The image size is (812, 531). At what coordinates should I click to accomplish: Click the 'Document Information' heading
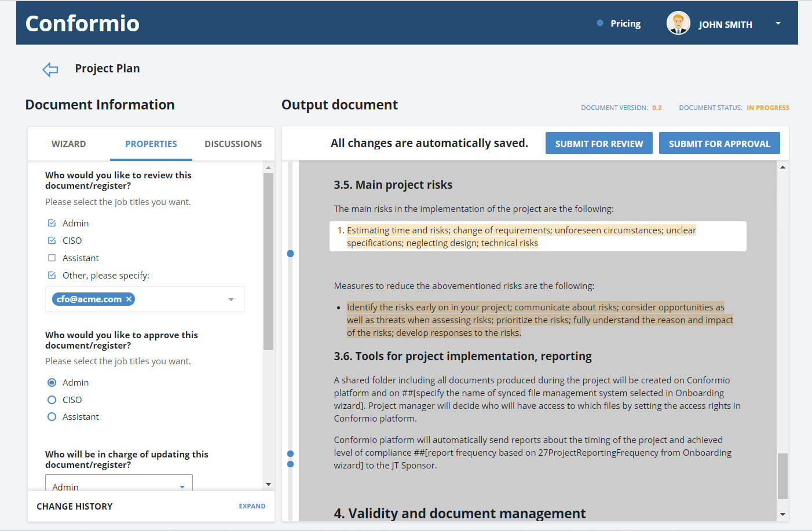point(100,105)
